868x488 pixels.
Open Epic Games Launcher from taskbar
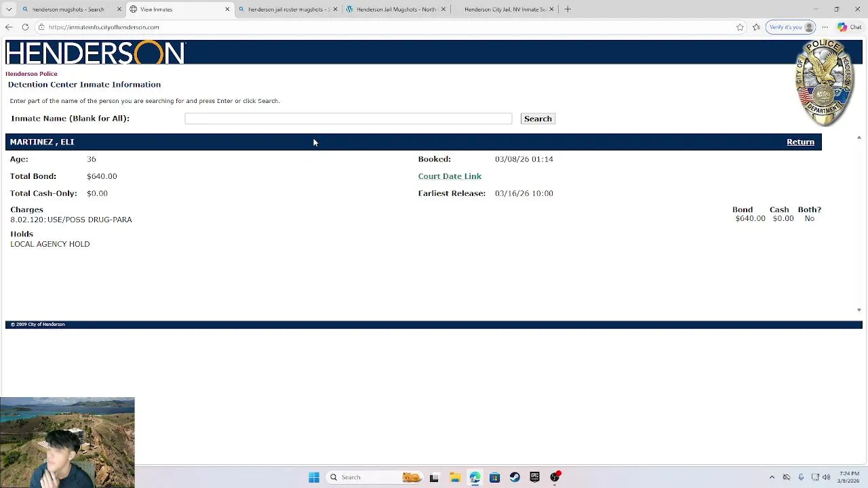[x=534, y=477]
